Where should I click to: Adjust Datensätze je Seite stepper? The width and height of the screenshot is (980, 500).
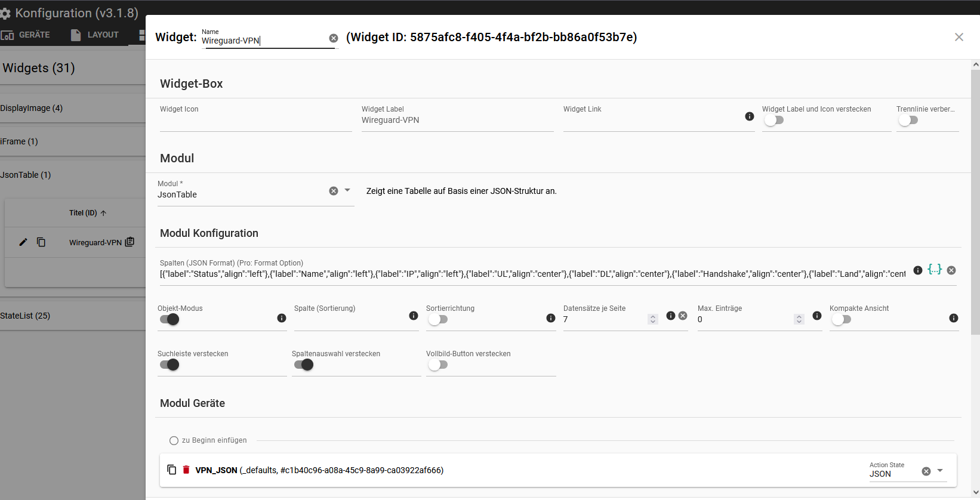click(653, 319)
